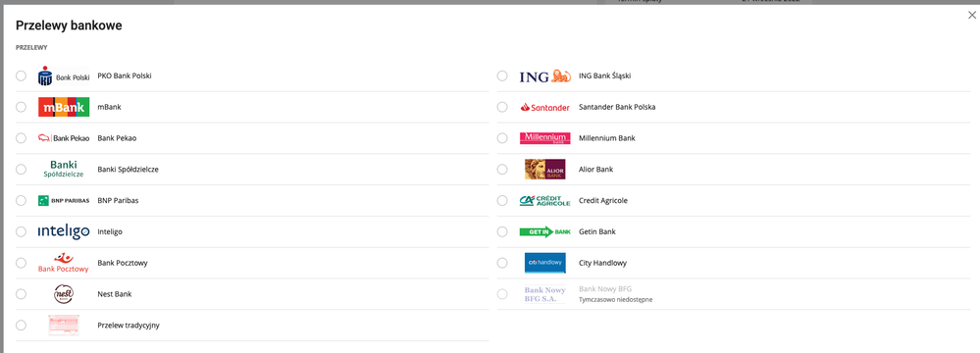
Task: Select the disabled Bank Nowy BFG radio button
Action: [x=502, y=294]
